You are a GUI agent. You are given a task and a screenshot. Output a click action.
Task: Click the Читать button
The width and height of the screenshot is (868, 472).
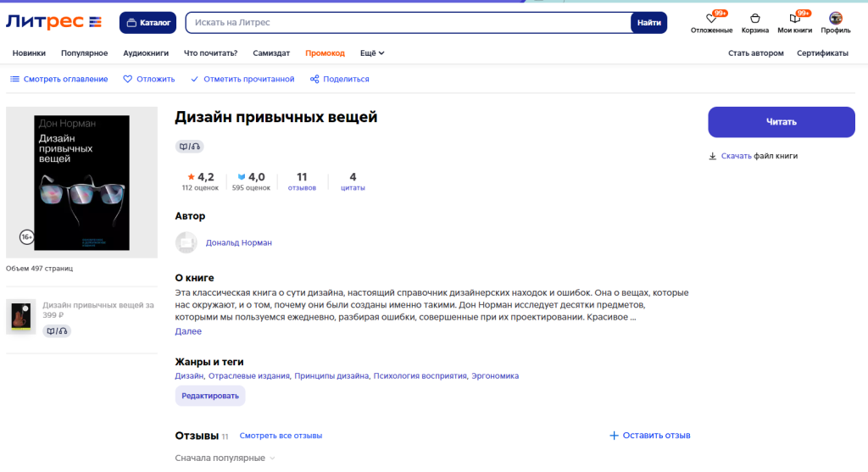[781, 122]
